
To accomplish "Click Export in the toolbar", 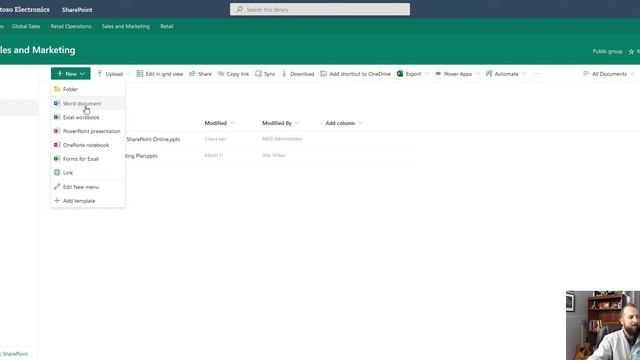I will coord(413,74).
